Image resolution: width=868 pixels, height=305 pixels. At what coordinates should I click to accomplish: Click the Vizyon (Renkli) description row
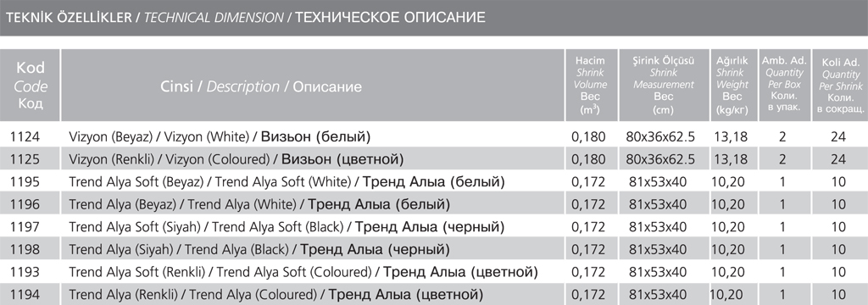coord(236,159)
